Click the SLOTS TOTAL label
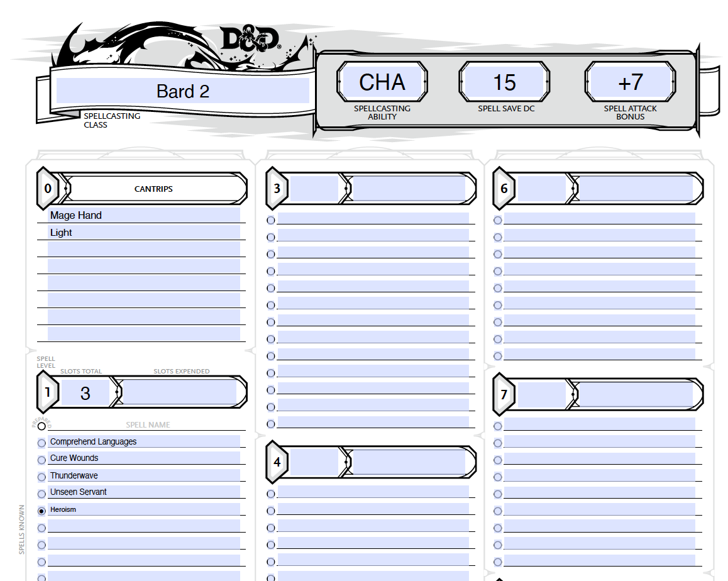The image size is (728, 581). 81,371
